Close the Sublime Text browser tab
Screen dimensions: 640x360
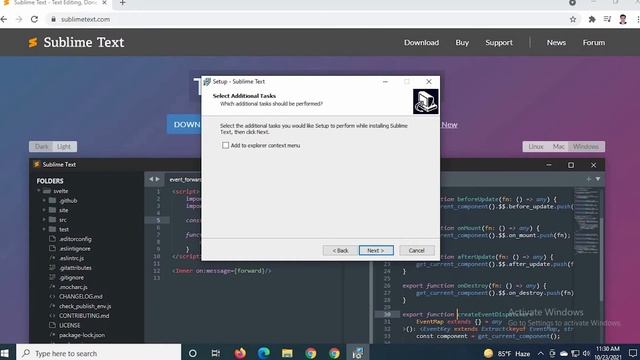coord(104,3)
